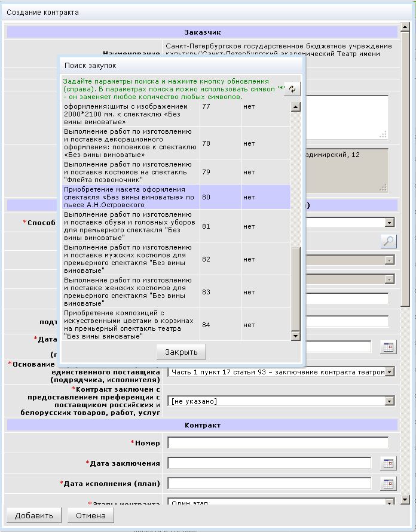
Task: Click the Отмена button
Action: [91, 515]
